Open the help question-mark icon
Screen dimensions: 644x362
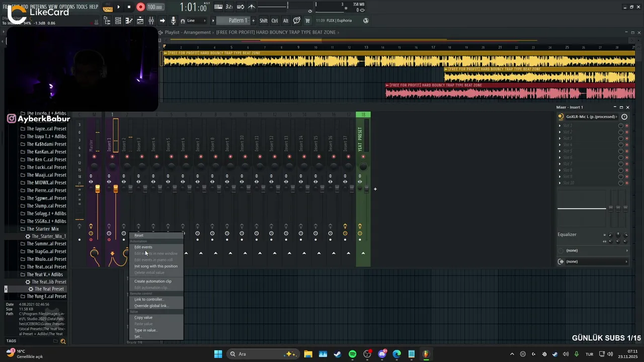pyautogui.click(x=297, y=21)
